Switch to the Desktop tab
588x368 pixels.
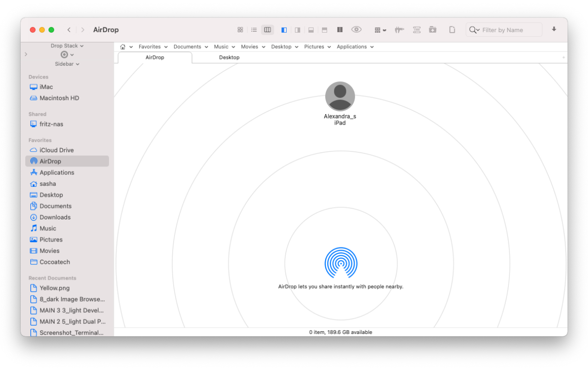(229, 57)
